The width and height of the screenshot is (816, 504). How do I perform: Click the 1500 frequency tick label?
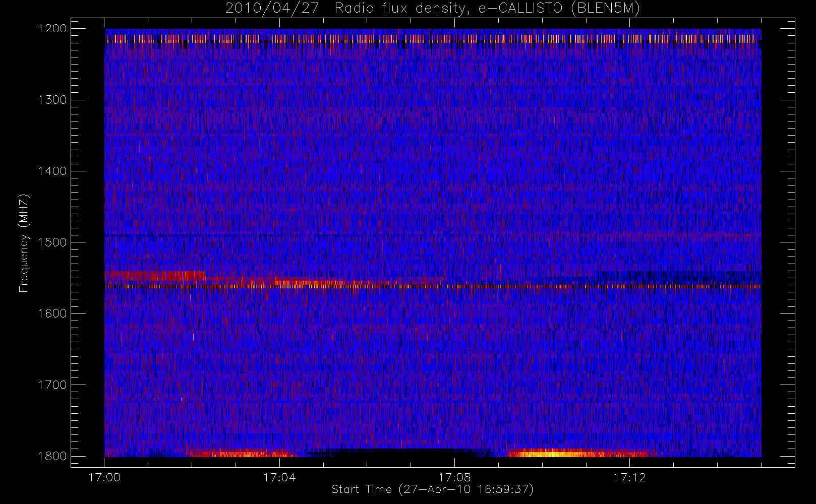[x=53, y=242]
